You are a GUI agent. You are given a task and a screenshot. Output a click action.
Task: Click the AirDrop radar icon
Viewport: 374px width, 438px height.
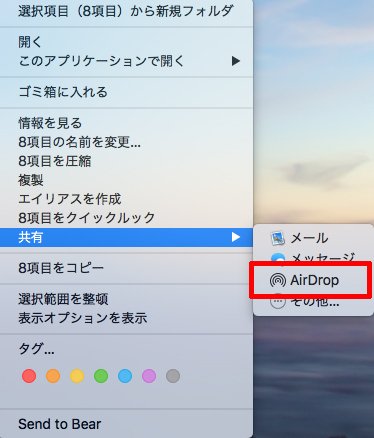pos(278,280)
